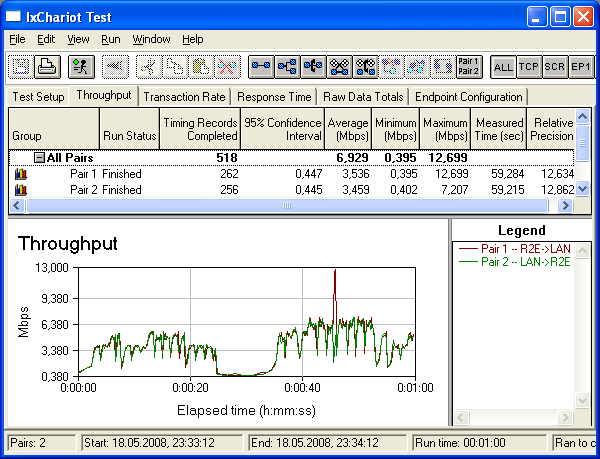Open the Window menu
600x459 pixels.
[151, 39]
